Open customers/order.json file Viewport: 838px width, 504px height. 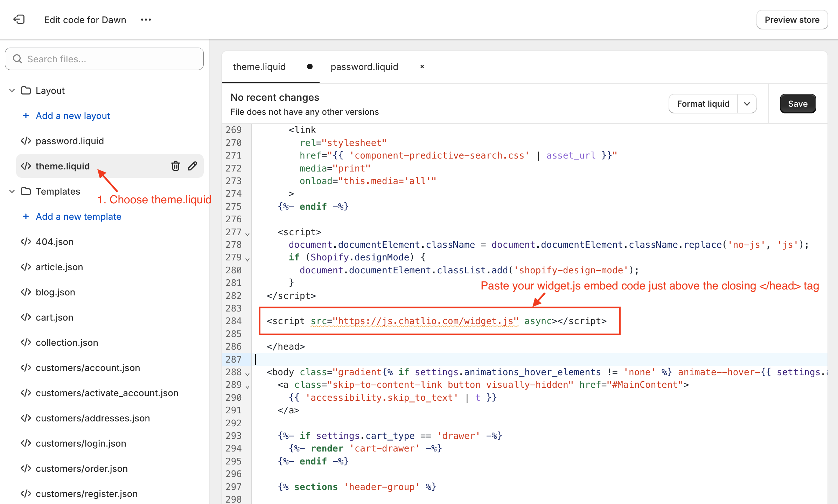82,469
